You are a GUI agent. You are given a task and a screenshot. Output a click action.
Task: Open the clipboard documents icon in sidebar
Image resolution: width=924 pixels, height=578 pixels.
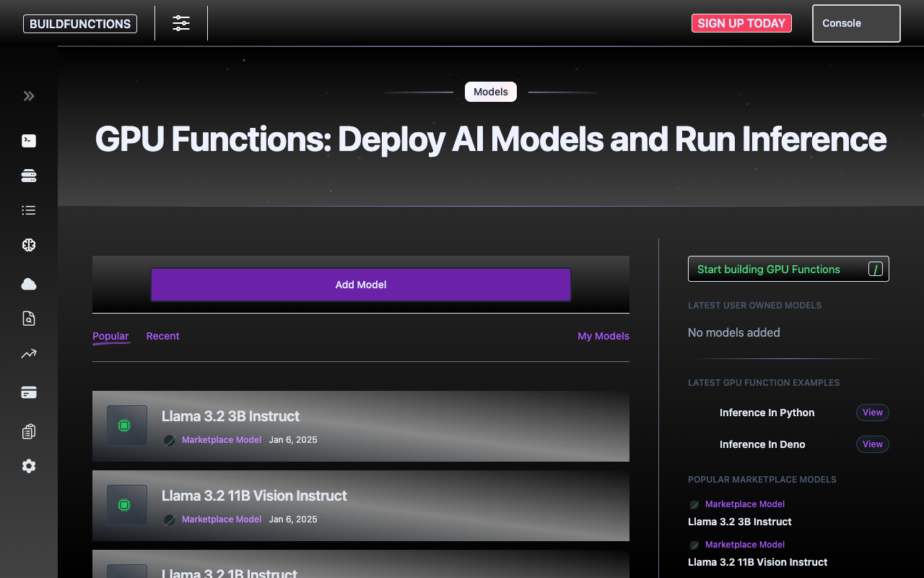click(29, 431)
